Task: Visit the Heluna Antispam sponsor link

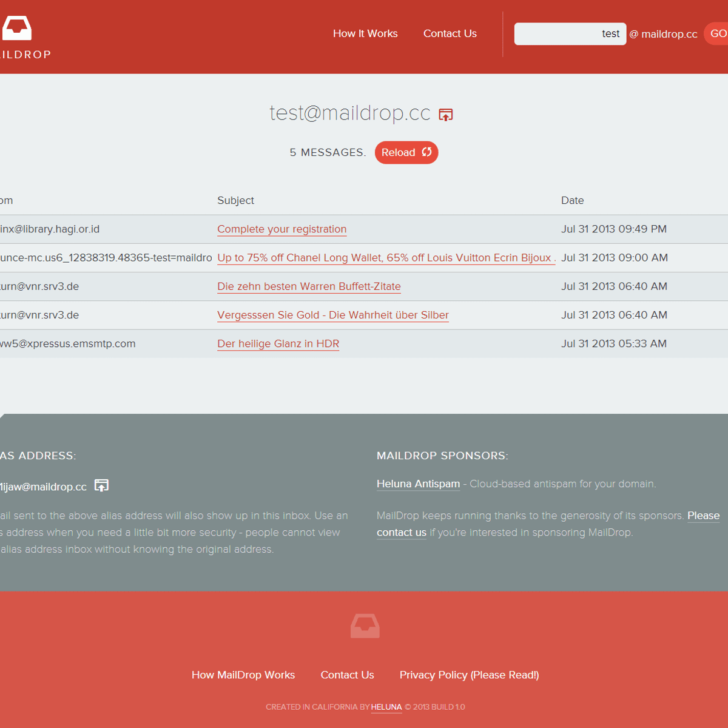Action: coord(418,484)
